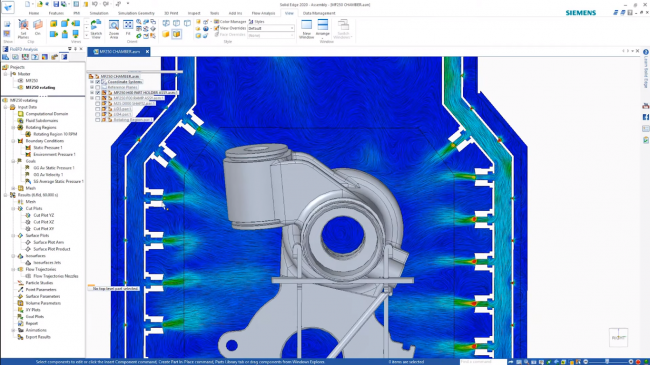Select the Zoom Area tool
This screenshot has width=650, height=365.
click(114, 29)
